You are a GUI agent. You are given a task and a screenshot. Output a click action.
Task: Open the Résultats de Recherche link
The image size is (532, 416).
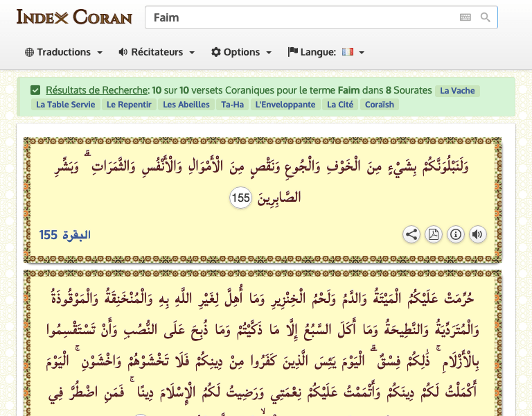pos(97,90)
